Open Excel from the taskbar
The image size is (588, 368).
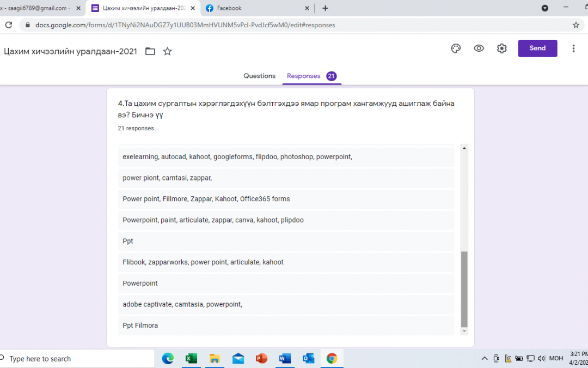coord(191,359)
